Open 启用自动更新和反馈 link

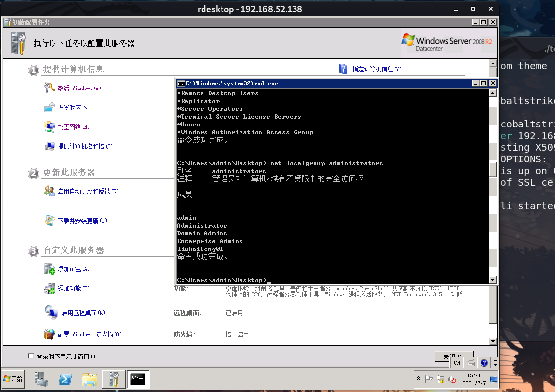[88, 191]
